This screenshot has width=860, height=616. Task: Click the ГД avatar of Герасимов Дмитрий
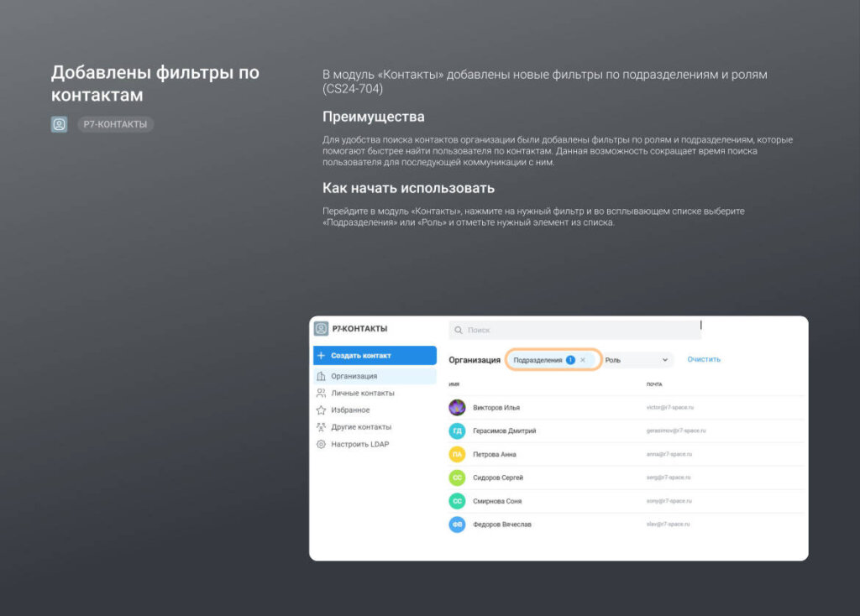(x=457, y=431)
